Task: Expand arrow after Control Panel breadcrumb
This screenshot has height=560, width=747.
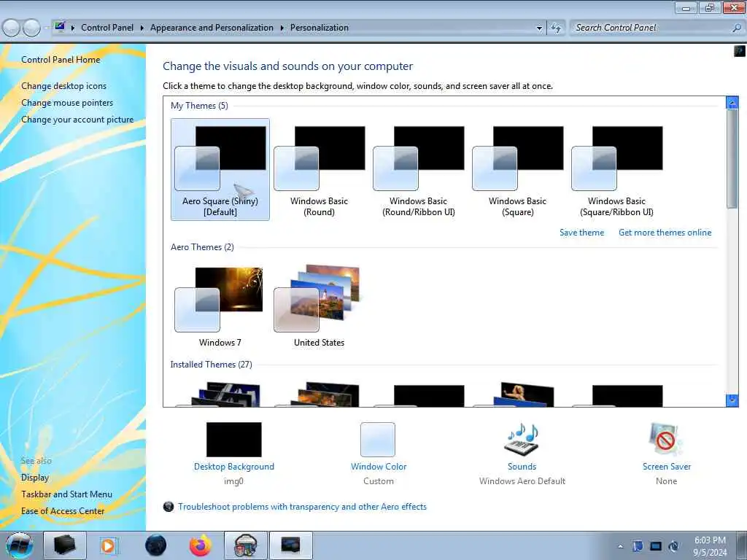Action: (142, 28)
